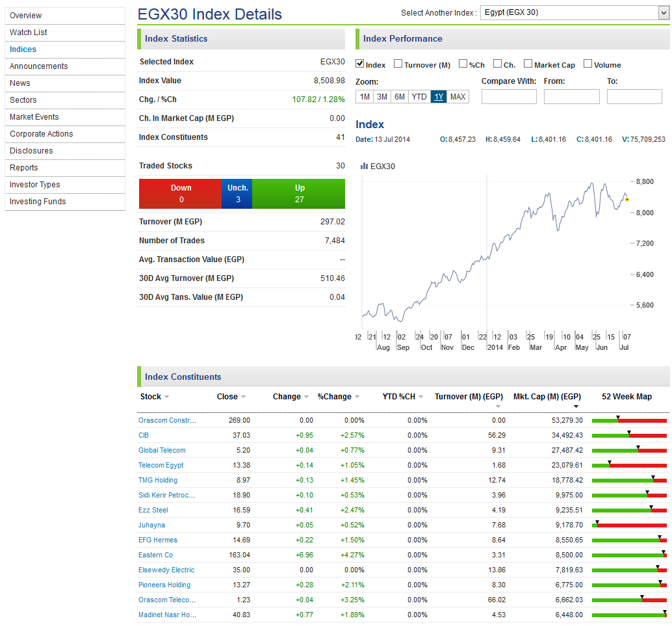672x625 pixels.
Task: Open Telecom Egypt link
Action: (x=161, y=466)
